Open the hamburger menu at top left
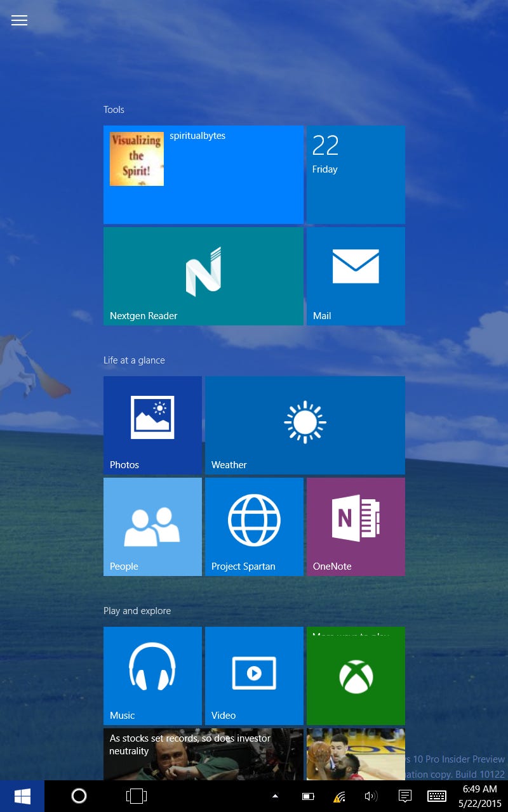Viewport: 508px width, 812px height. tap(19, 20)
